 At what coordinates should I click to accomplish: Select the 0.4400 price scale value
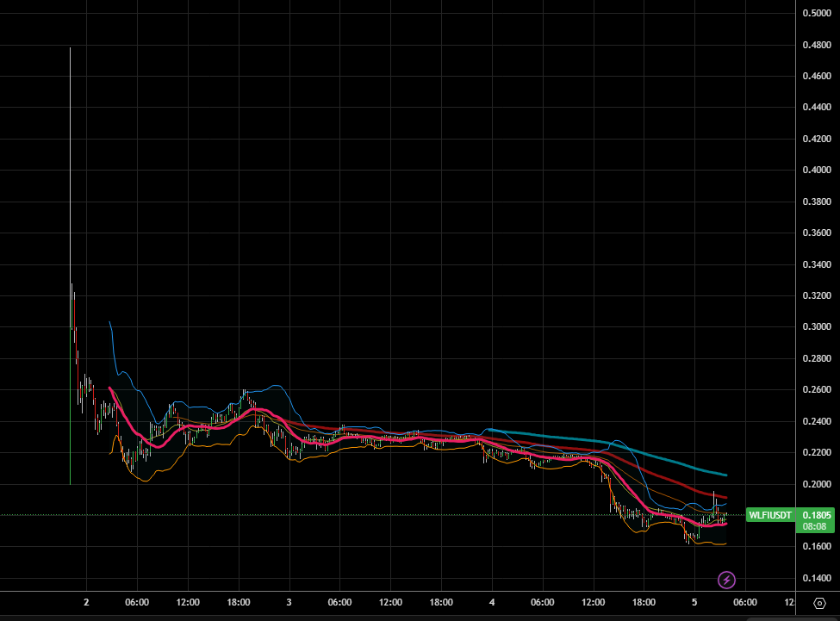click(817, 107)
